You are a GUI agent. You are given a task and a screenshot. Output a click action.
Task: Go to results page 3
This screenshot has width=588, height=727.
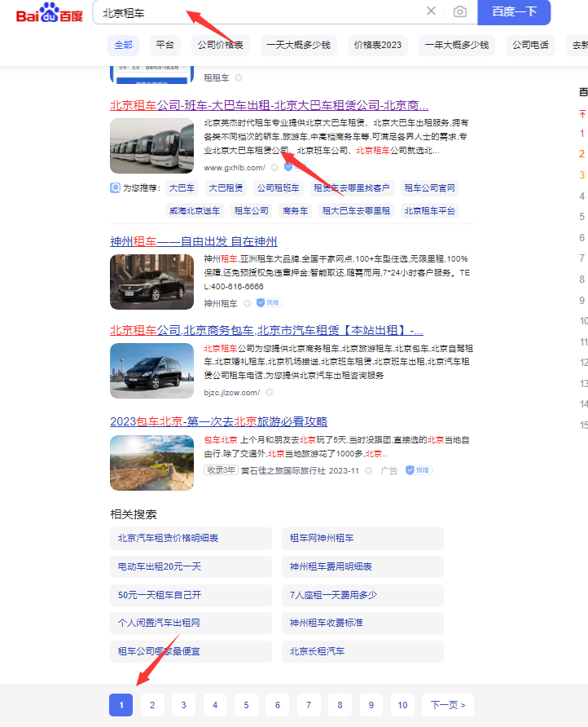click(183, 705)
